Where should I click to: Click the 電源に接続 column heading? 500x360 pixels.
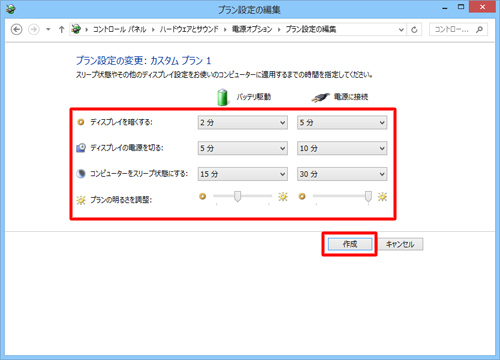351,97
